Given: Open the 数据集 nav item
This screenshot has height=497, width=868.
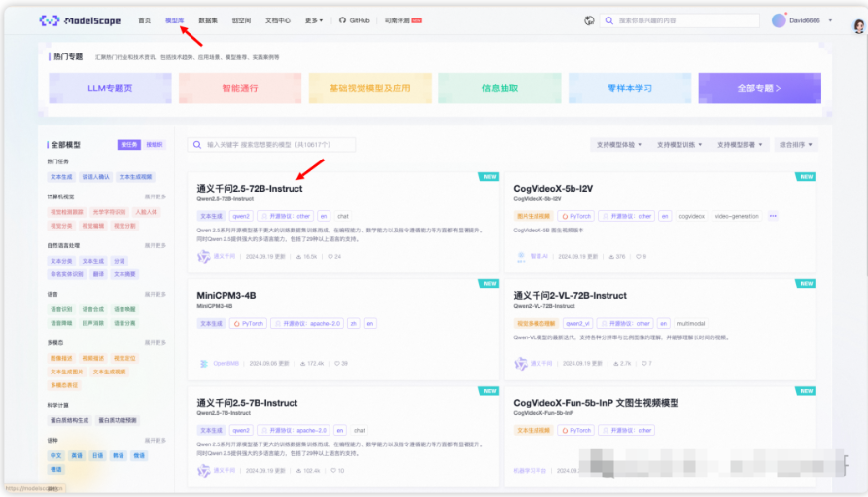Looking at the screenshot, I should pos(208,20).
